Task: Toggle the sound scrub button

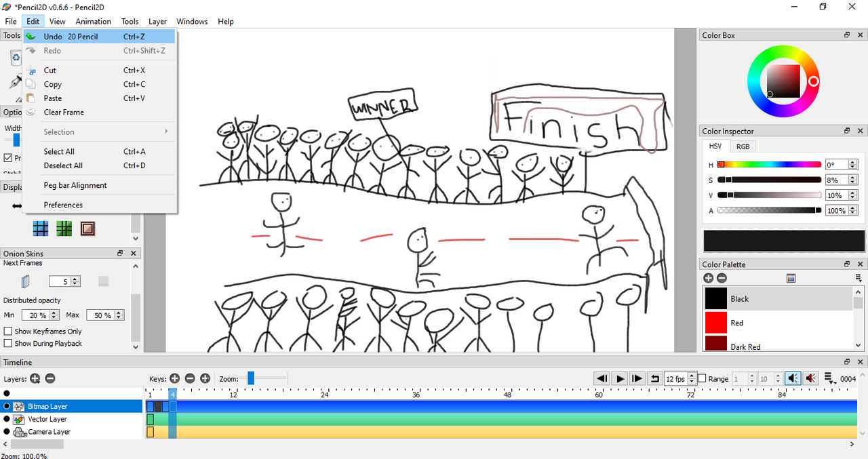Action: click(810, 378)
